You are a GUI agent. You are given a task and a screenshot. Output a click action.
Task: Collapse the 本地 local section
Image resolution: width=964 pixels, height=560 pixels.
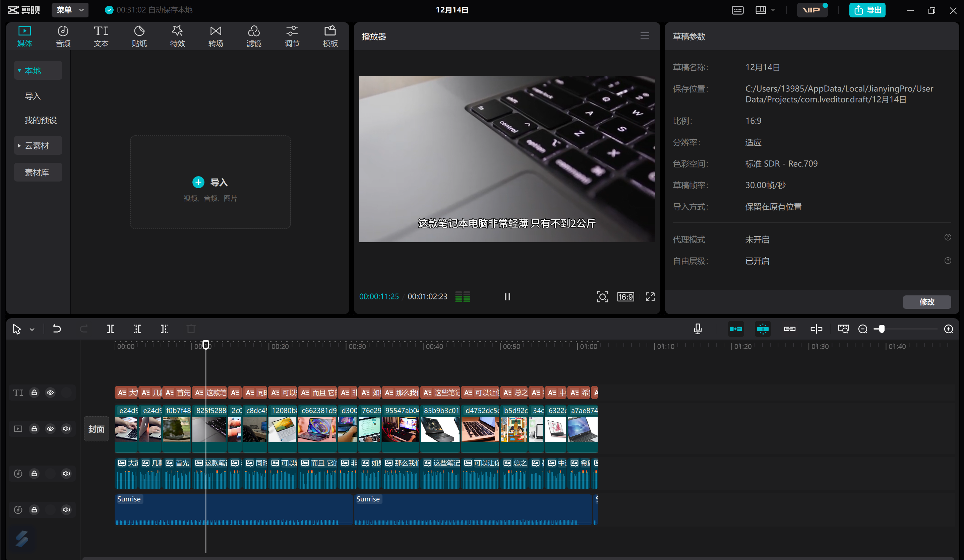[38, 70]
